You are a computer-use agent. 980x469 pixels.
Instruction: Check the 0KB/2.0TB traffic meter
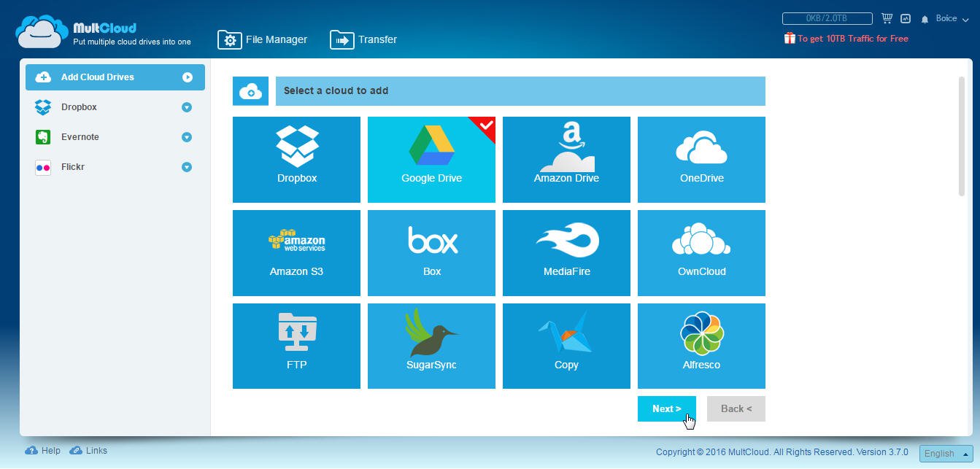(x=825, y=18)
